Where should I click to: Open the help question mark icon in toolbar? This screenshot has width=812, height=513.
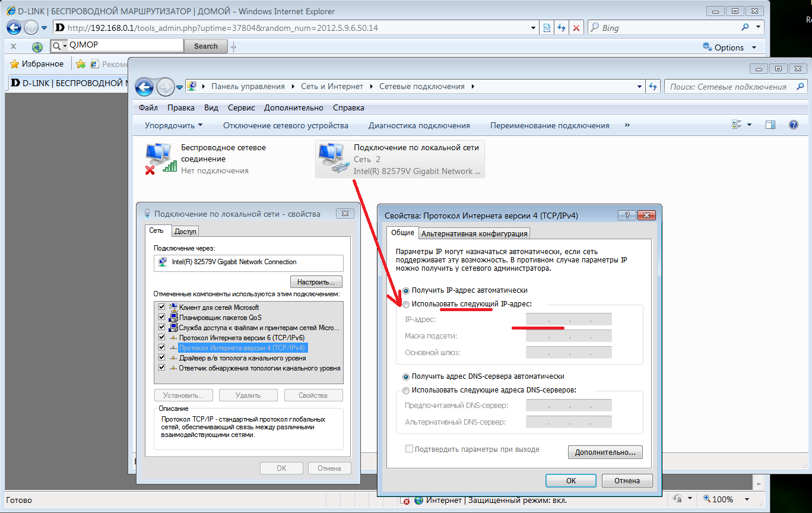[x=793, y=125]
